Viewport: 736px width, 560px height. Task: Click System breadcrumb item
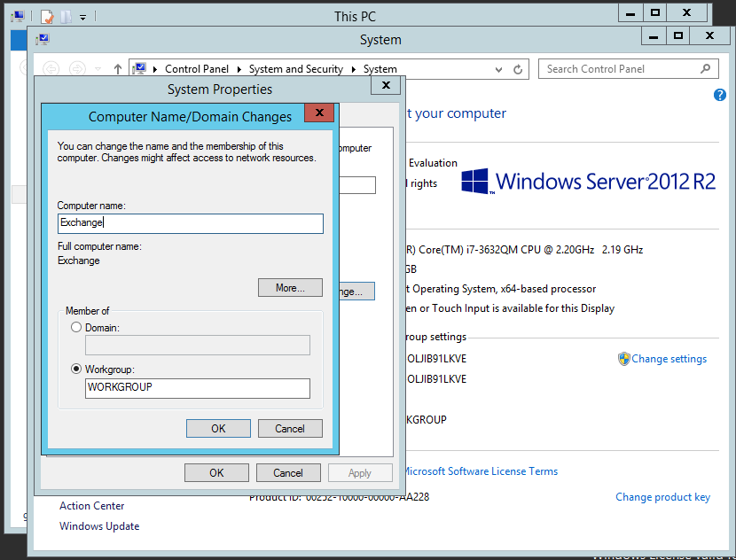tap(380, 69)
